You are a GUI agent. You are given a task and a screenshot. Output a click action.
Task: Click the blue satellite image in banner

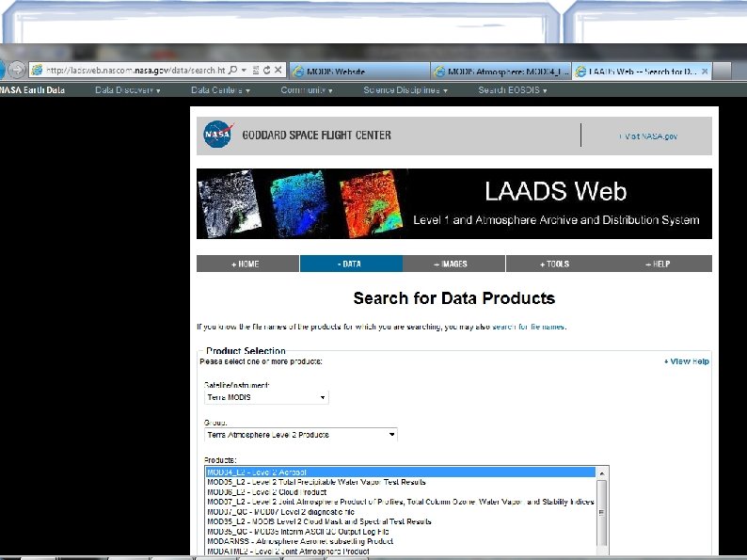pos(298,203)
